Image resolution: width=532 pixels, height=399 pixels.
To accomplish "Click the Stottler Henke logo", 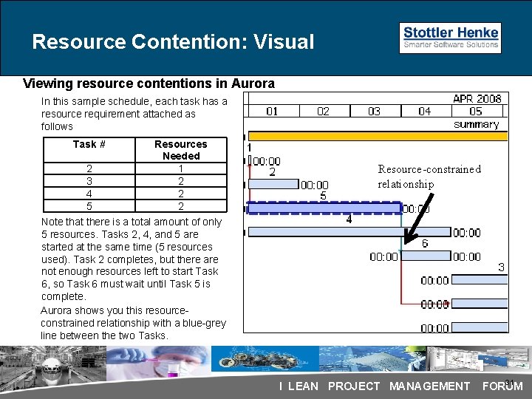I will tap(450, 38).
